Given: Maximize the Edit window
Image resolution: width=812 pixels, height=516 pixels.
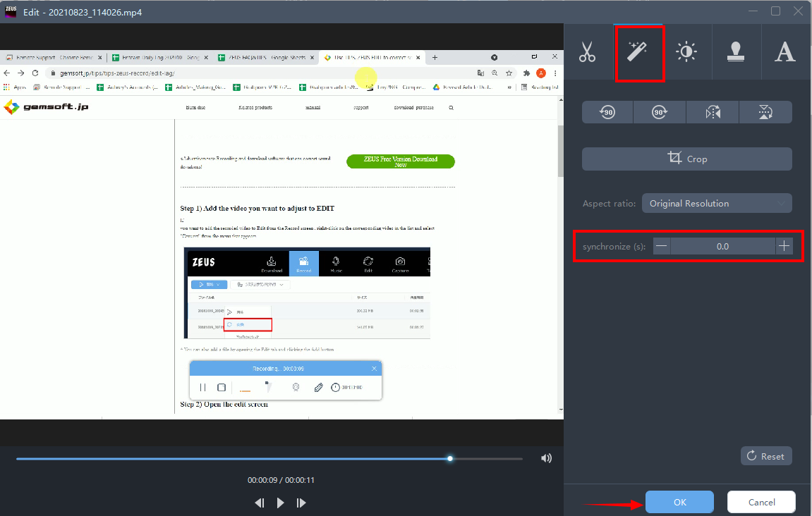Looking at the screenshot, I should [776, 11].
